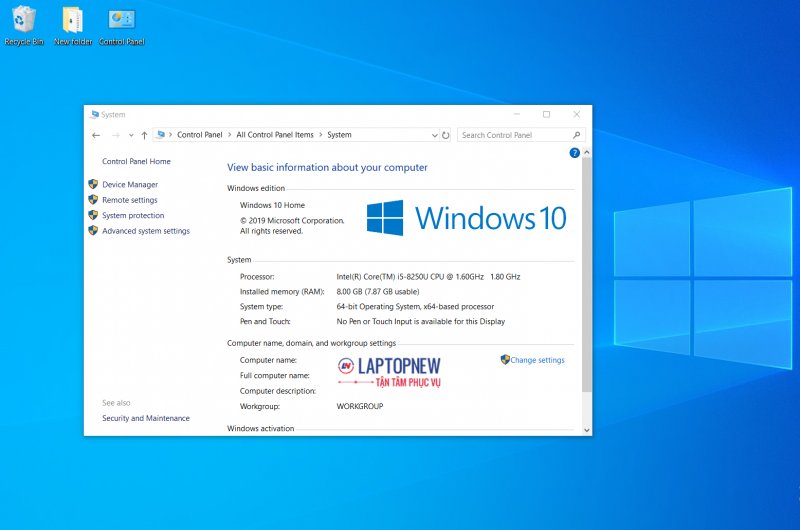Click the shield icon beside Device Manager

tap(93, 184)
